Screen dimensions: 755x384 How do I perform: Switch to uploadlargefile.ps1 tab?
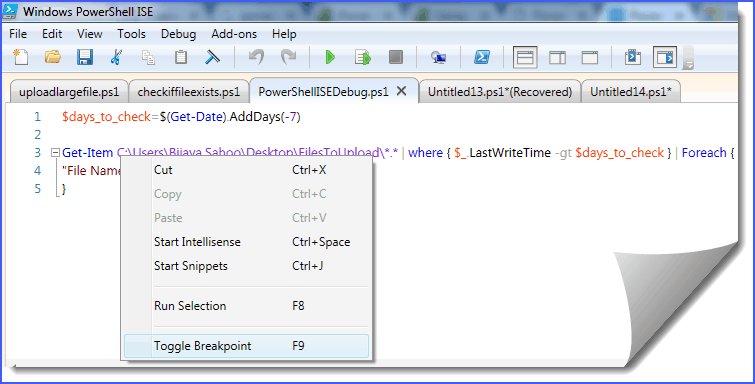coord(69,92)
